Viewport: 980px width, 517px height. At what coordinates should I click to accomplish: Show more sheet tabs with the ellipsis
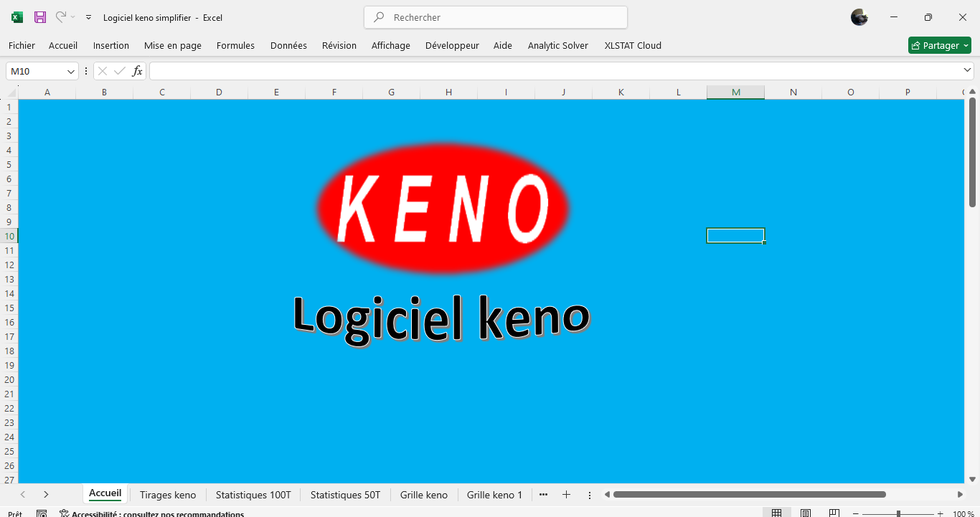[543, 495]
